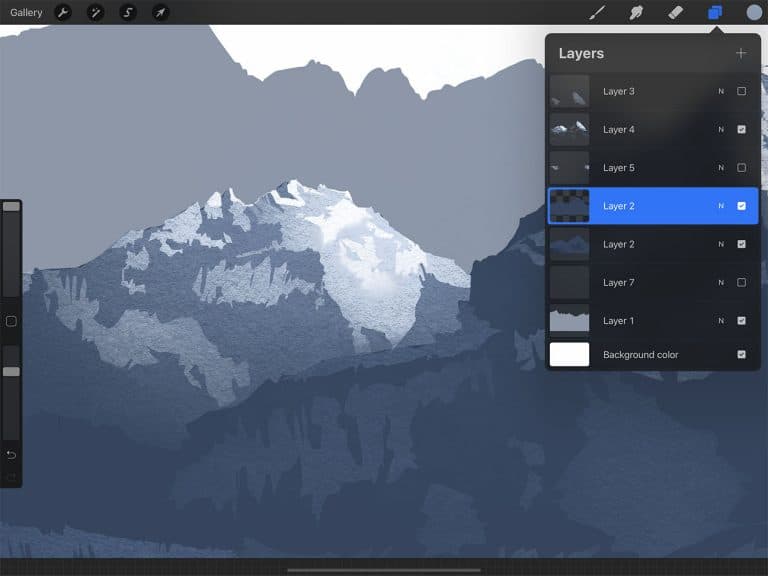Hide the selected blue Layer 2

point(742,206)
